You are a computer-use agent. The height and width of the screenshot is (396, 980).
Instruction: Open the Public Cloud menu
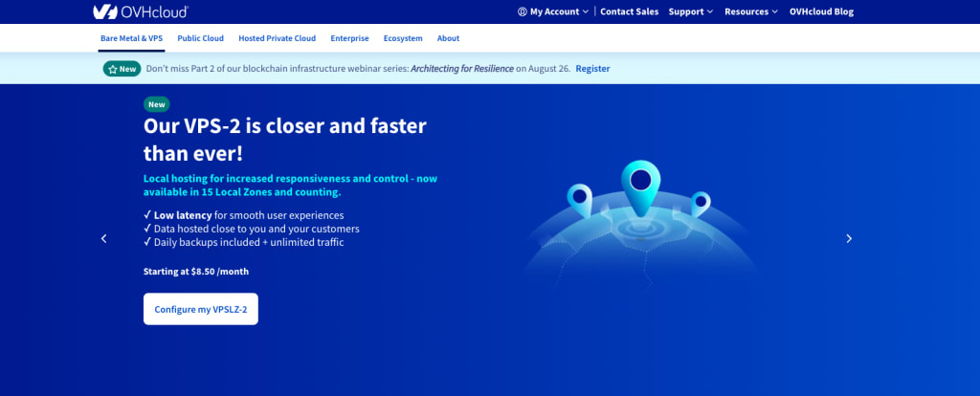(200, 38)
